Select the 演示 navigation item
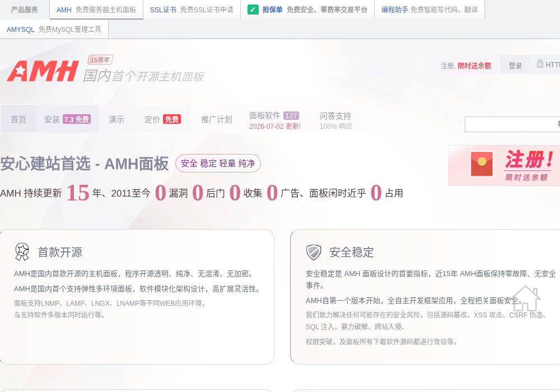Viewport: 560px width, 392px height. pyautogui.click(x=116, y=119)
